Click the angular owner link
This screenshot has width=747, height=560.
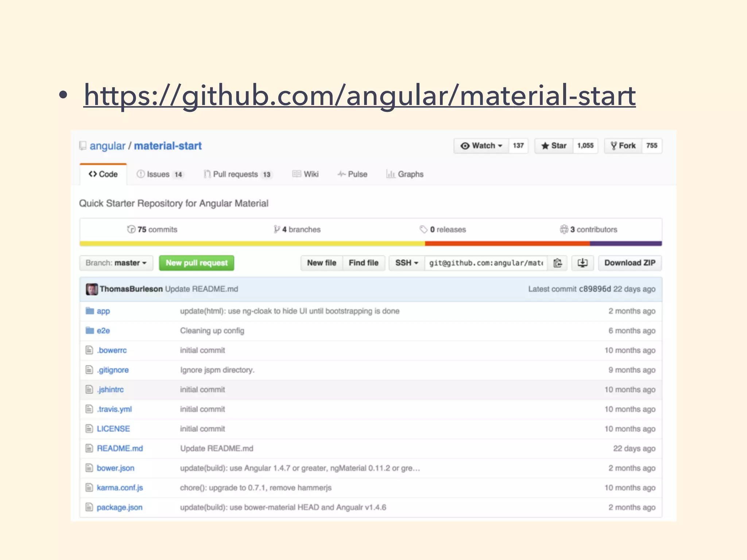pos(108,146)
